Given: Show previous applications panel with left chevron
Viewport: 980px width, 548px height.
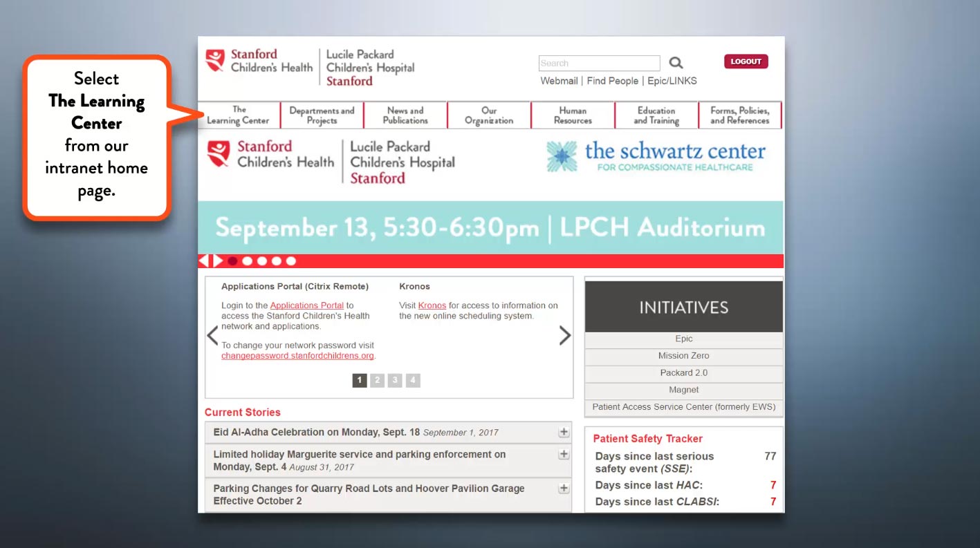Looking at the screenshot, I should [x=213, y=336].
